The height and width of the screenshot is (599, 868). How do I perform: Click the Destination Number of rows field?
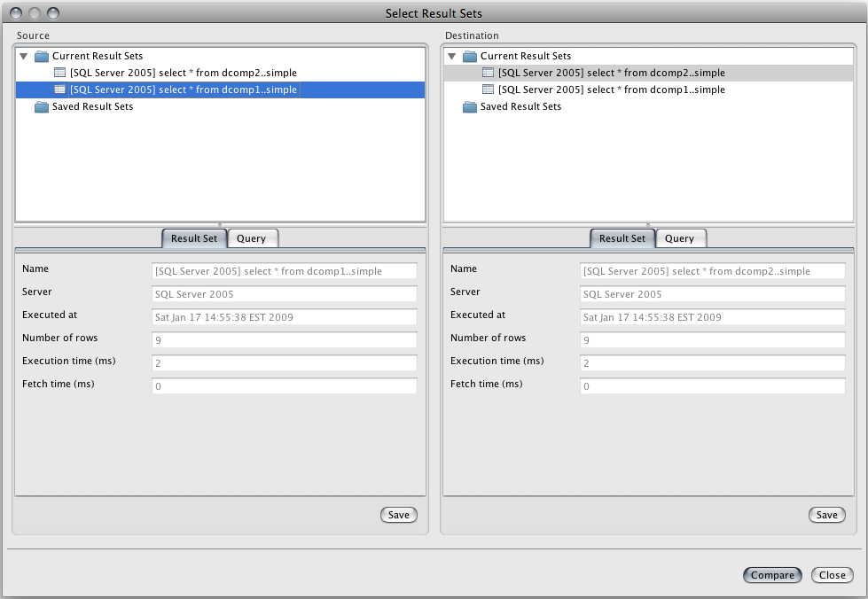(713, 340)
